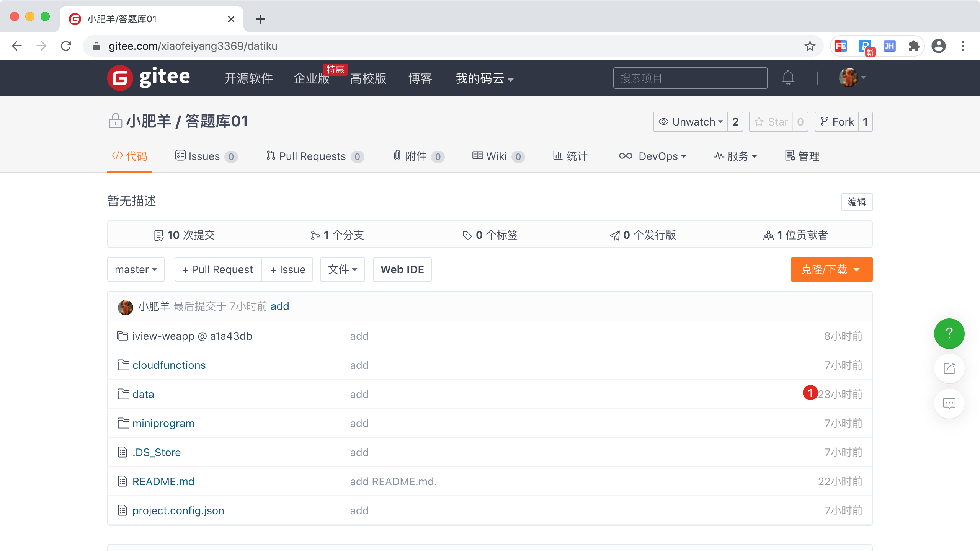Open the 克隆/下载 dropdown
This screenshot has width=980, height=551.
(831, 269)
